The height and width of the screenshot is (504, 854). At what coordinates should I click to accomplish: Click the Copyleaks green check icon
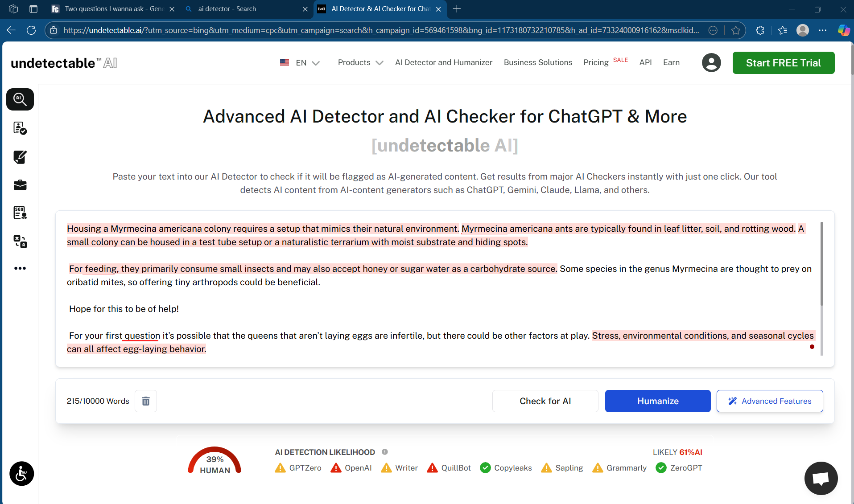(x=485, y=468)
